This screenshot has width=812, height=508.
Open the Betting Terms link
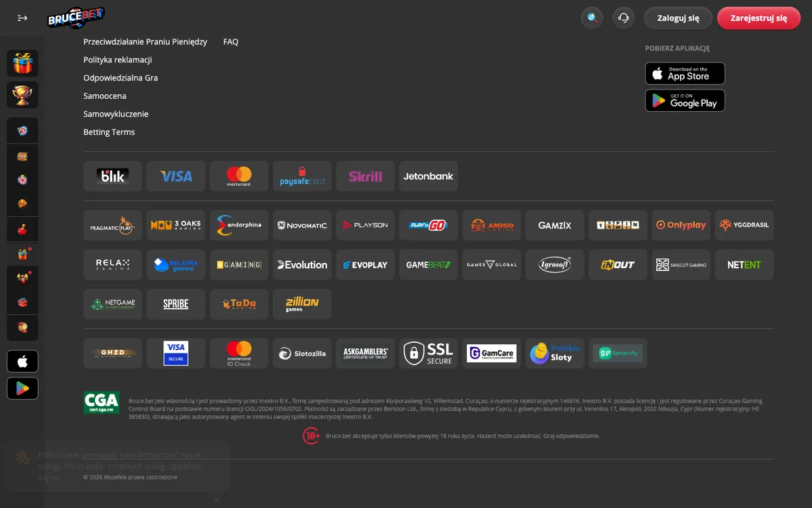[x=109, y=132]
